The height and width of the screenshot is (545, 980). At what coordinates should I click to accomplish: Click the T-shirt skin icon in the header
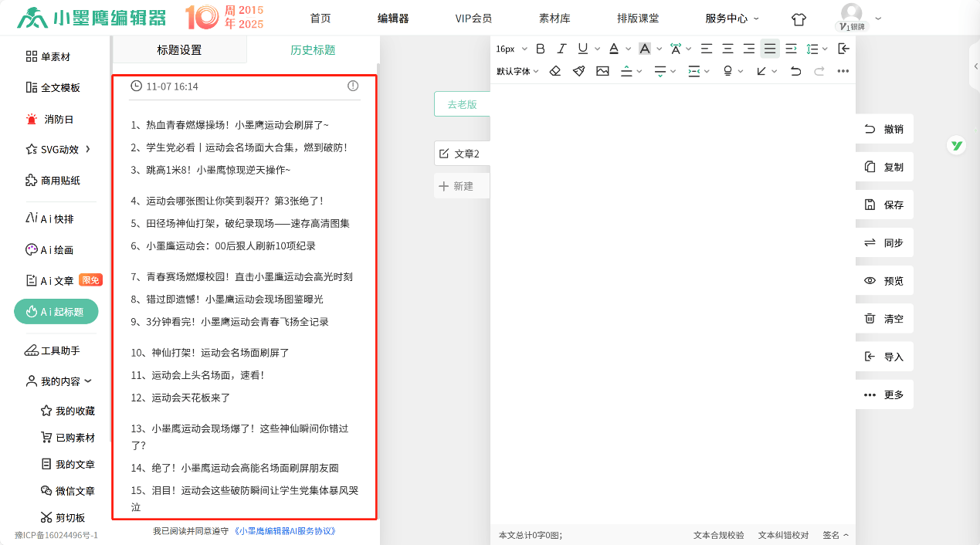click(x=799, y=19)
